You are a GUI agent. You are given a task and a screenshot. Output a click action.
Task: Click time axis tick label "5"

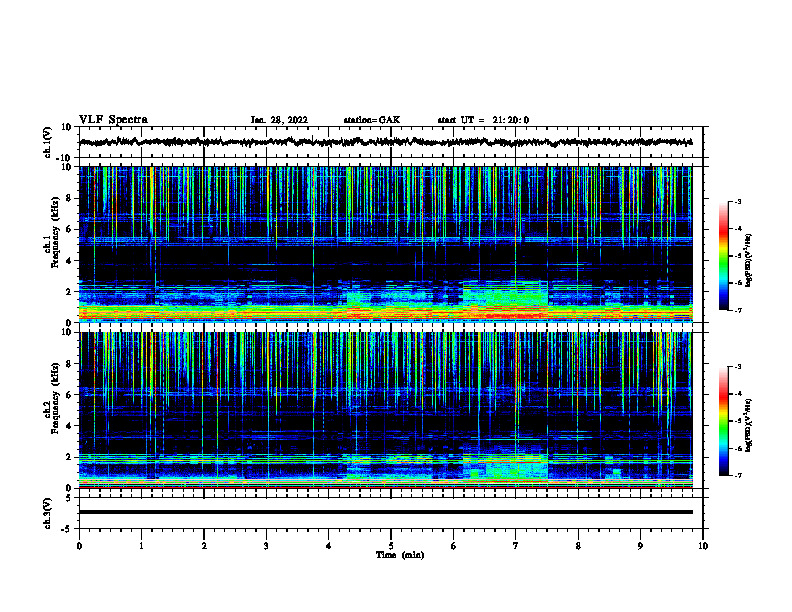[391, 546]
